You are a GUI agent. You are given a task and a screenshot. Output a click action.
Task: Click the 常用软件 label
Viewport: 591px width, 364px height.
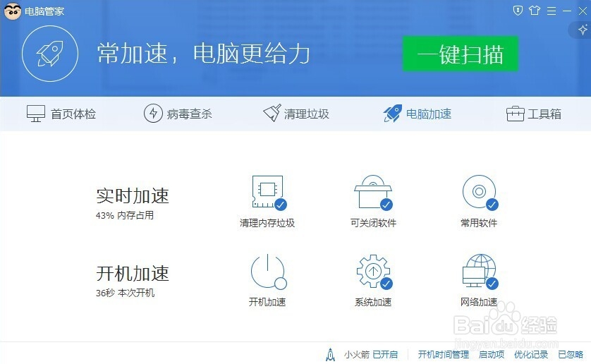click(479, 223)
